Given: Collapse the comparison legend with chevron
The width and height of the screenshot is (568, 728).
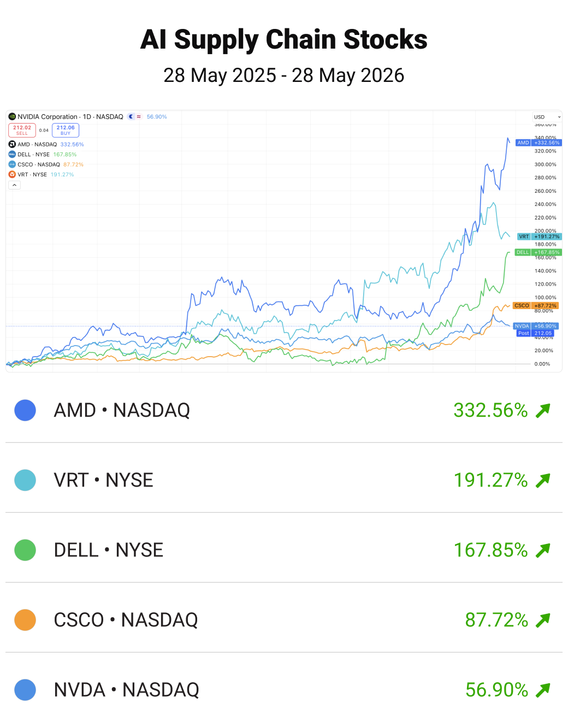Looking at the screenshot, I should [14, 185].
